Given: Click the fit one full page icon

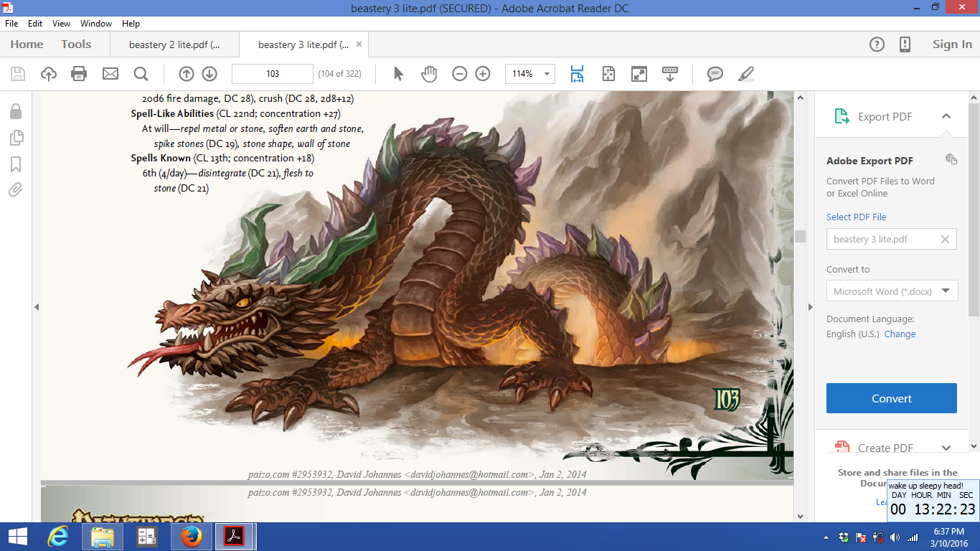Looking at the screenshot, I should [608, 73].
